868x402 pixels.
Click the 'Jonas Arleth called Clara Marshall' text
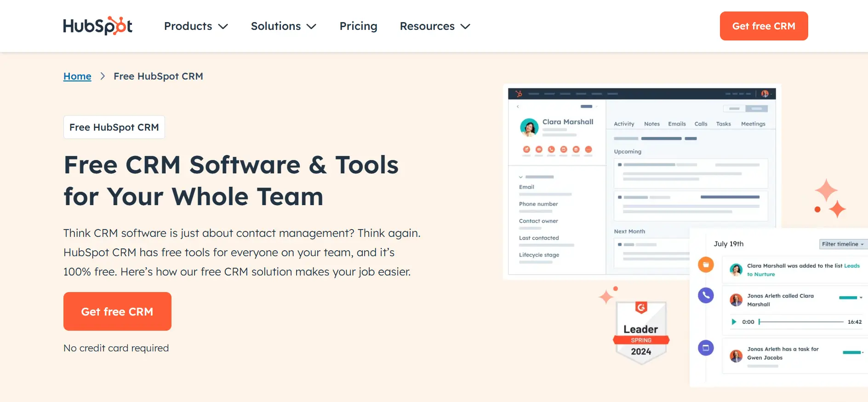[780, 300]
